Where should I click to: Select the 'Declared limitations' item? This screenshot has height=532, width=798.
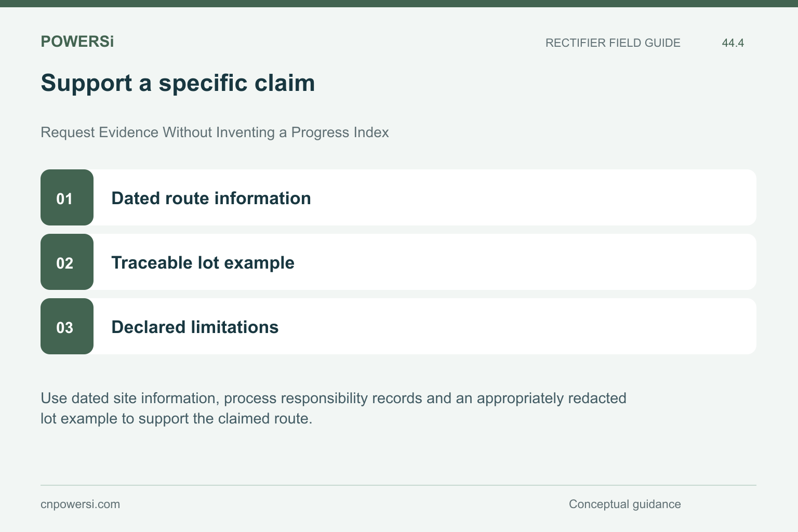(398, 326)
